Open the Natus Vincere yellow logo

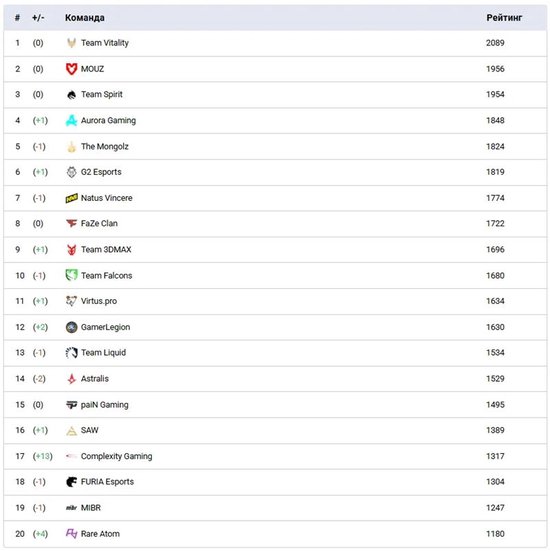[x=71, y=198]
